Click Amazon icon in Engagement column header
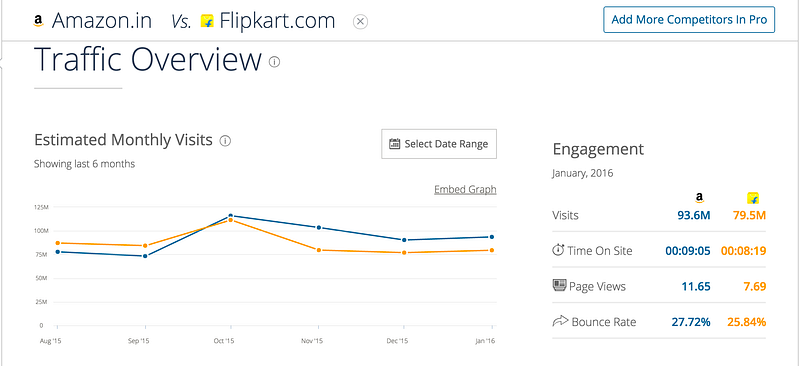Image resolution: width=800 pixels, height=366 pixels. (699, 199)
